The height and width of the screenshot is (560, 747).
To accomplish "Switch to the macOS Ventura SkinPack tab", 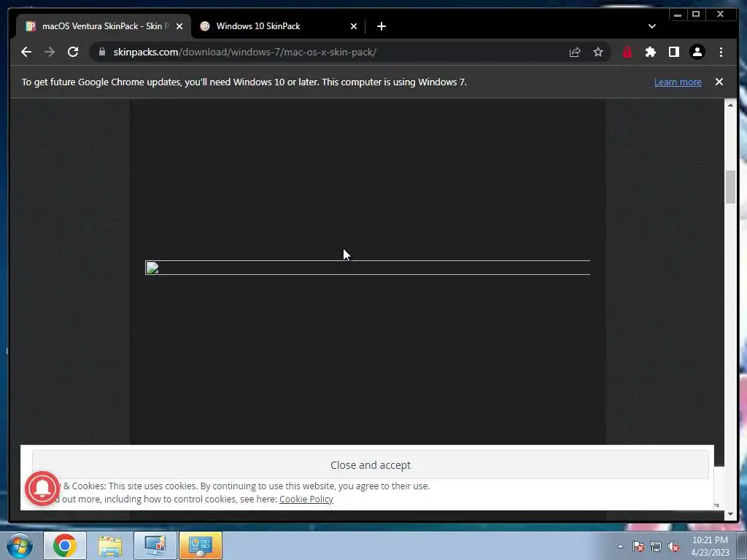I will 104,26.
